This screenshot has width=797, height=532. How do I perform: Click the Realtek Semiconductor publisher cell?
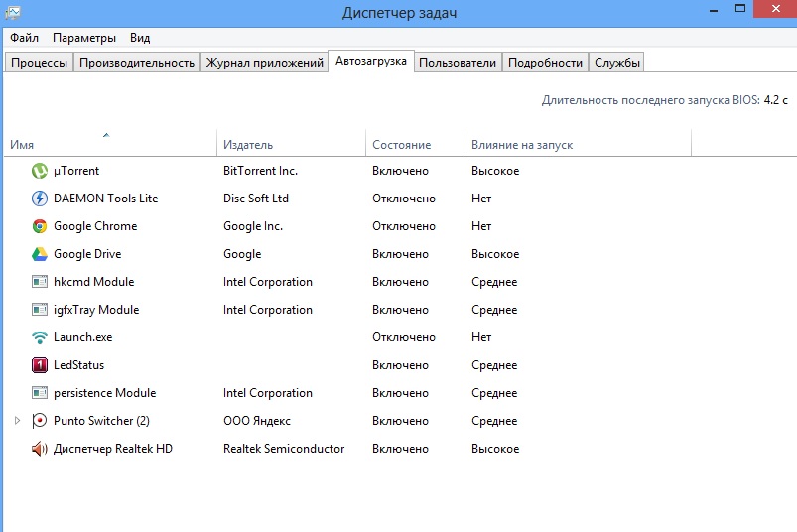(x=284, y=449)
